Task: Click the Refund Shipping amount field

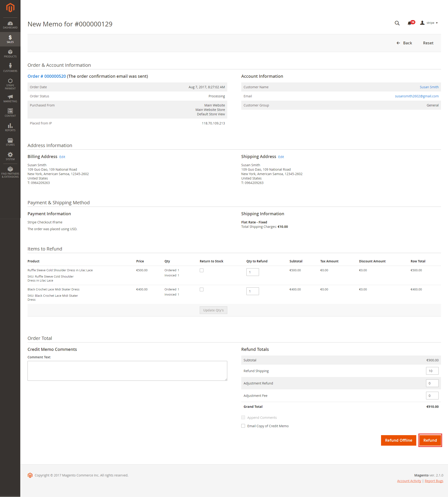Action: (x=432, y=371)
